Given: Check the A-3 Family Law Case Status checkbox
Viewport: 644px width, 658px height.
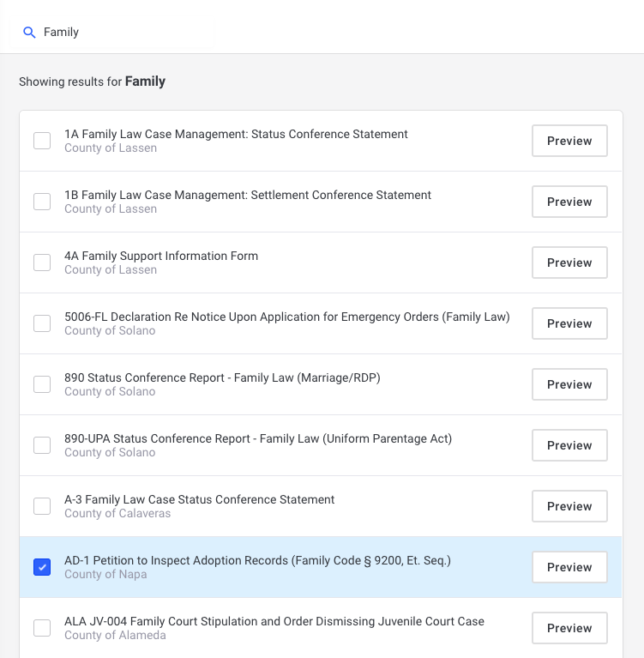Looking at the screenshot, I should coord(42,506).
